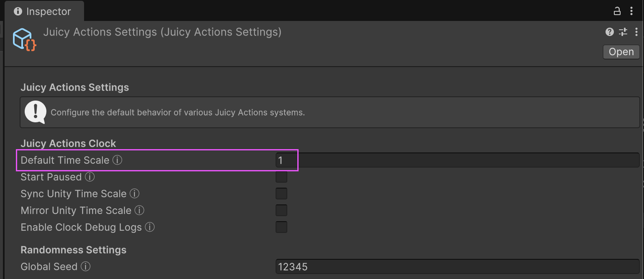Select the Inspector tab
The width and height of the screenshot is (644, 279).
click(44, 11)
